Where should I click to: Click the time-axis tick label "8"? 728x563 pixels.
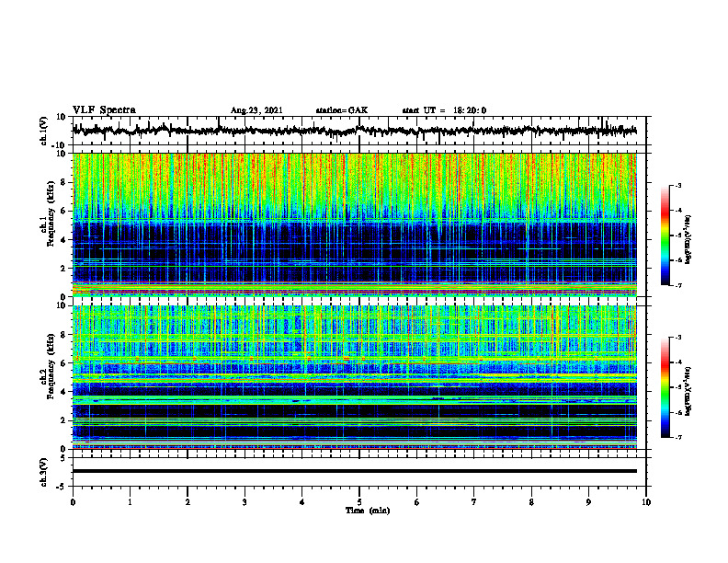pyautogui.click(x=531, y=502)
